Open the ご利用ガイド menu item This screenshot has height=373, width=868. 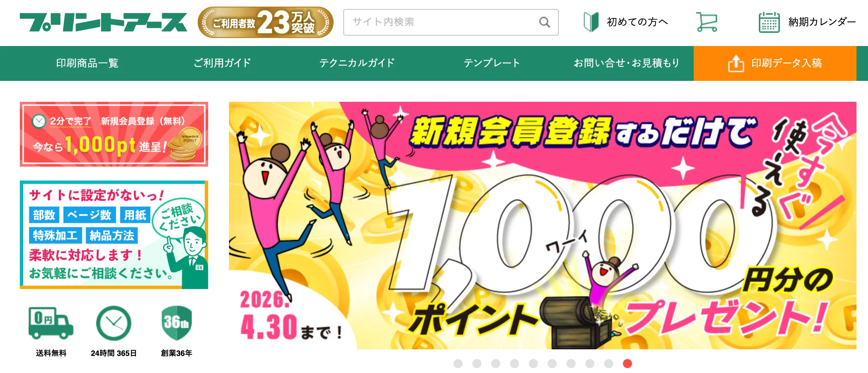222,63
